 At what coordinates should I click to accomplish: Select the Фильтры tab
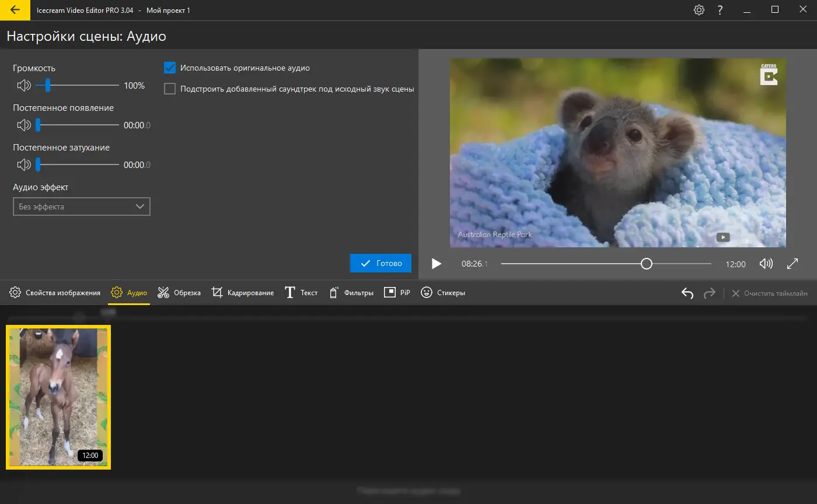pyautogui.click(x=351, y=293)
